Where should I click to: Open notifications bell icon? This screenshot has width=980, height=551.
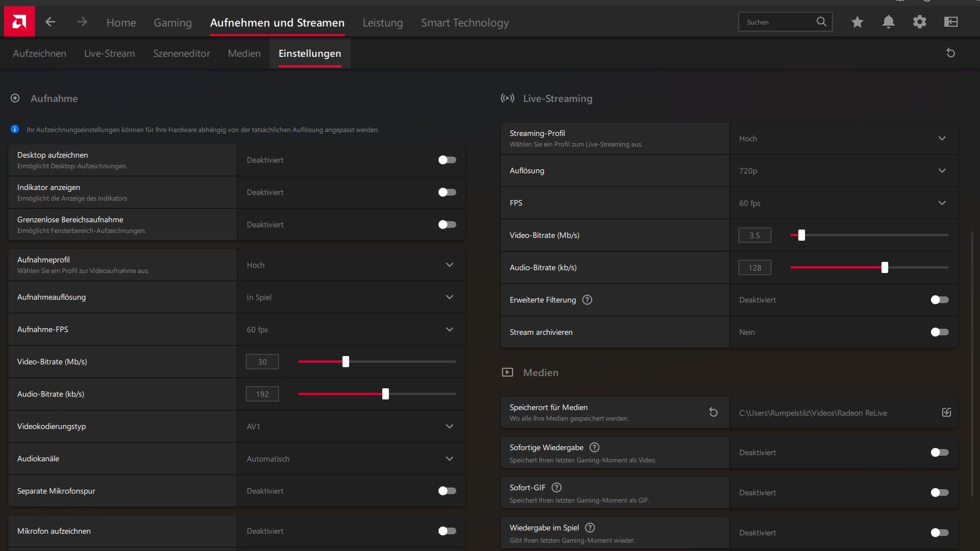point(888,22)
